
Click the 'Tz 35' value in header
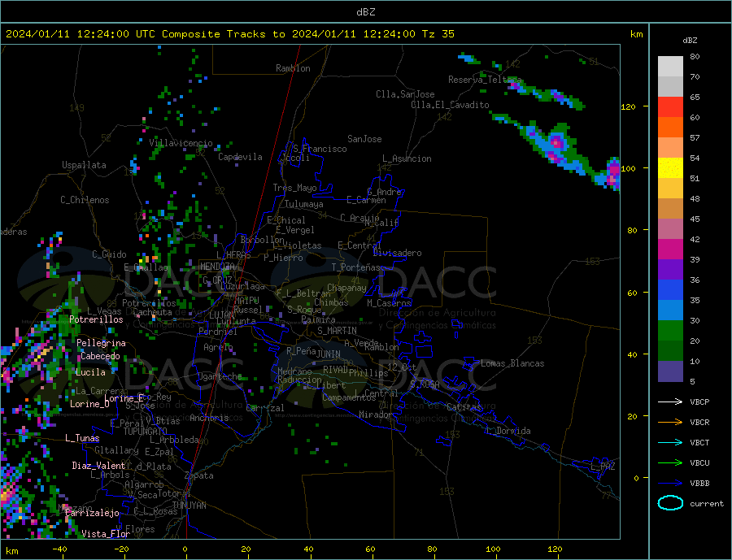coord(438,34)
